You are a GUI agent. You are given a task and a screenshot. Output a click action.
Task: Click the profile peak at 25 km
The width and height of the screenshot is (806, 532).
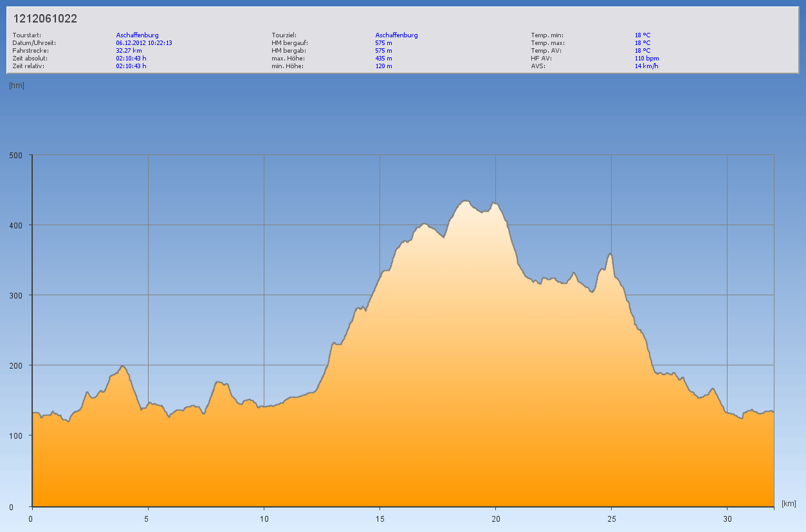click(x=610, y=253)
